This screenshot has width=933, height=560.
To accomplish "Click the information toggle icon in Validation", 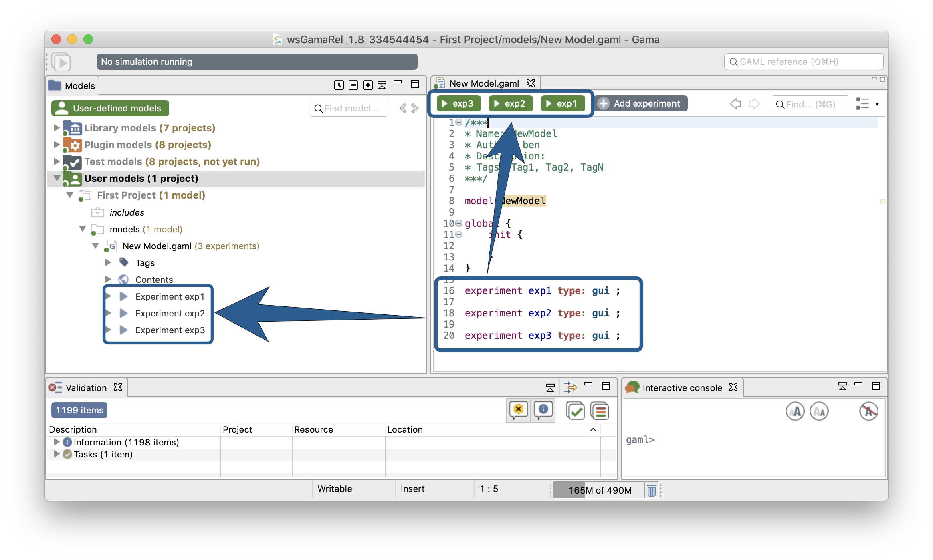I will pos(544,409).
